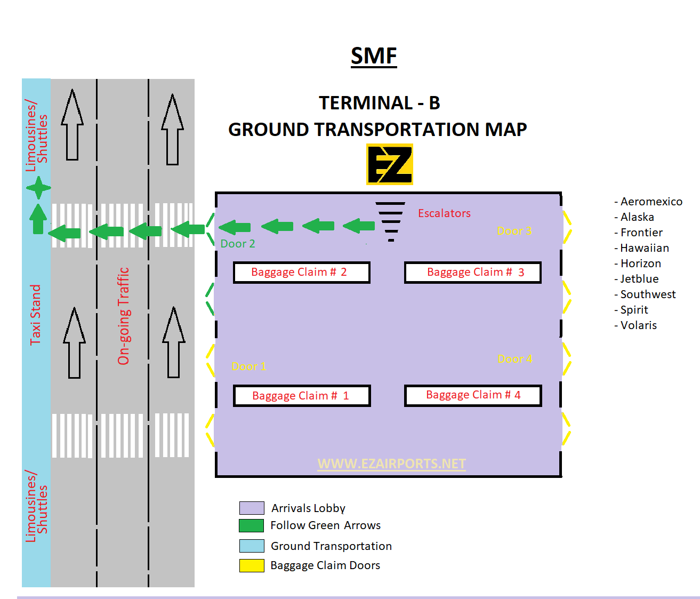
Task: Click the TERMINAL - B heading
Action: pos(380,103)
